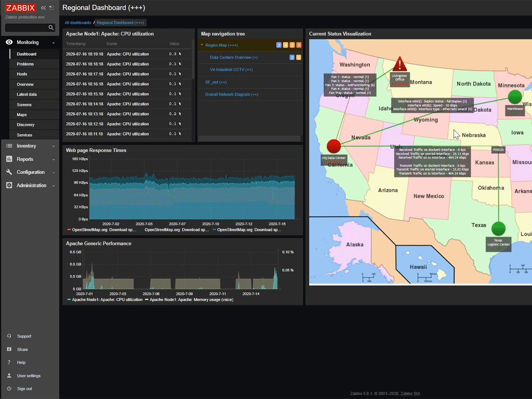Click the Timestamp column header
The height and width of the screenshot is (399, 532).
(76, 44)
